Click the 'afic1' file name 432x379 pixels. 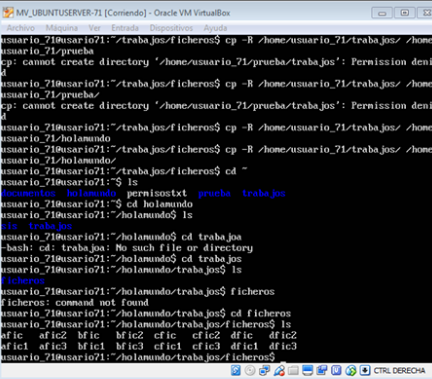[14, 346]
